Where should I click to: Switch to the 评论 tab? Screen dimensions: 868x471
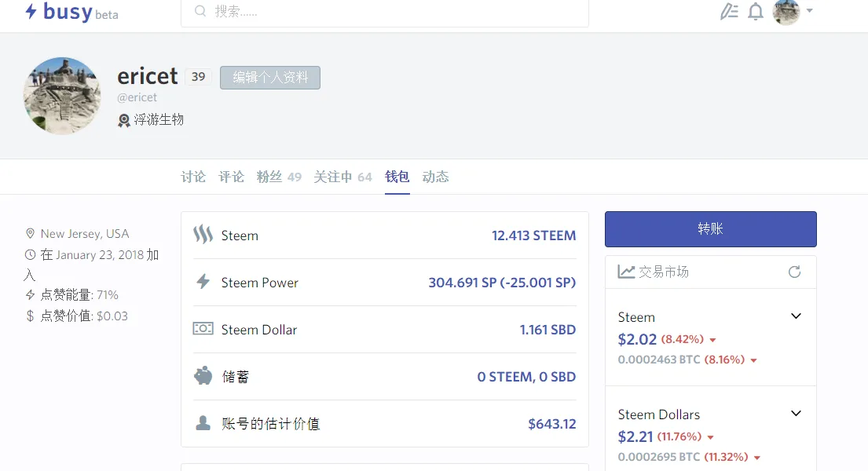[231, 177]
